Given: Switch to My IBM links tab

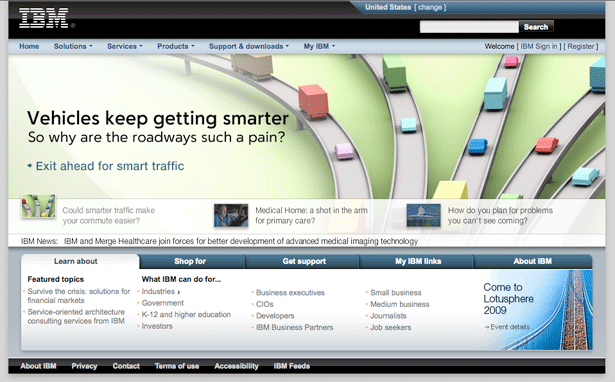Looking at the screenshot, I should 417,261.
